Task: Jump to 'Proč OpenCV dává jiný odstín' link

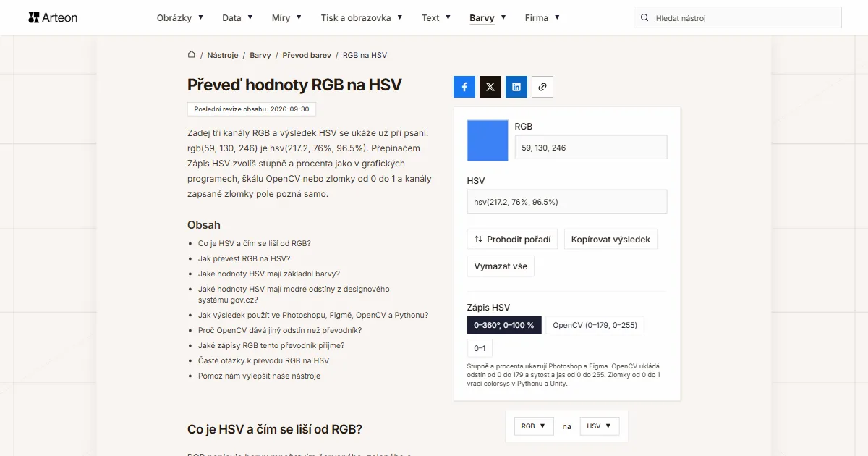Action: tap(280, 330)
